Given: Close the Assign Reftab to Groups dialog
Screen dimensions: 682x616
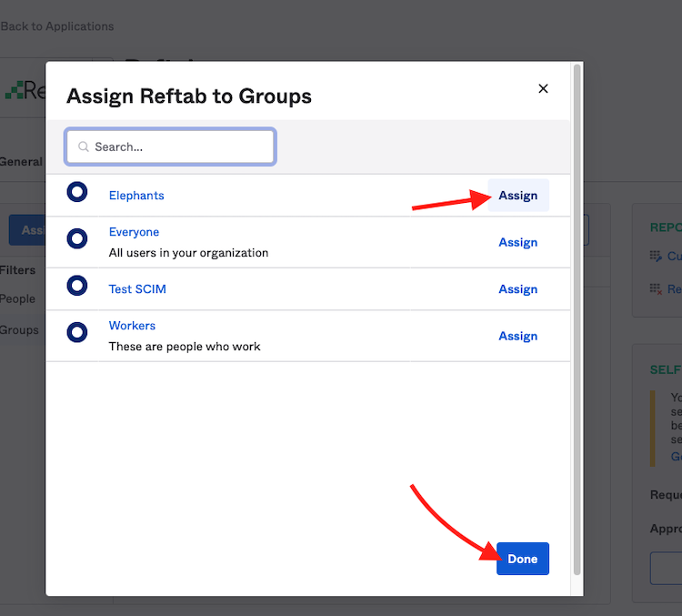Looking at the screenshot, I should (x=543, y=89).
